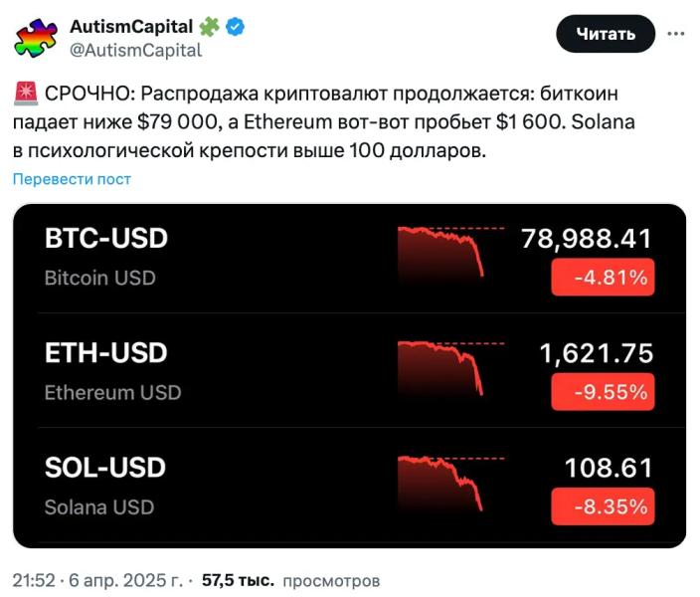Screen dimensions: 700x597
Task: Toggle the ETH -9.55% change badge
Action: 603,392
